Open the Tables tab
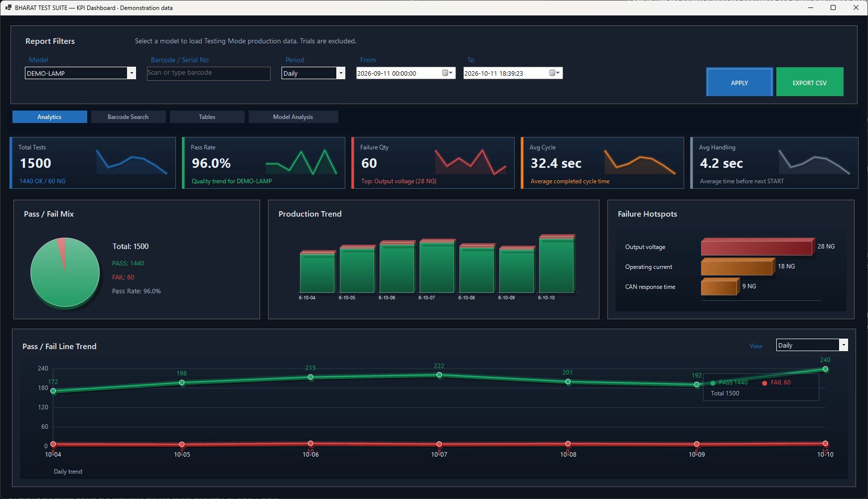The width and height of the screenshot is (868, 499). (x=207, y=117)
